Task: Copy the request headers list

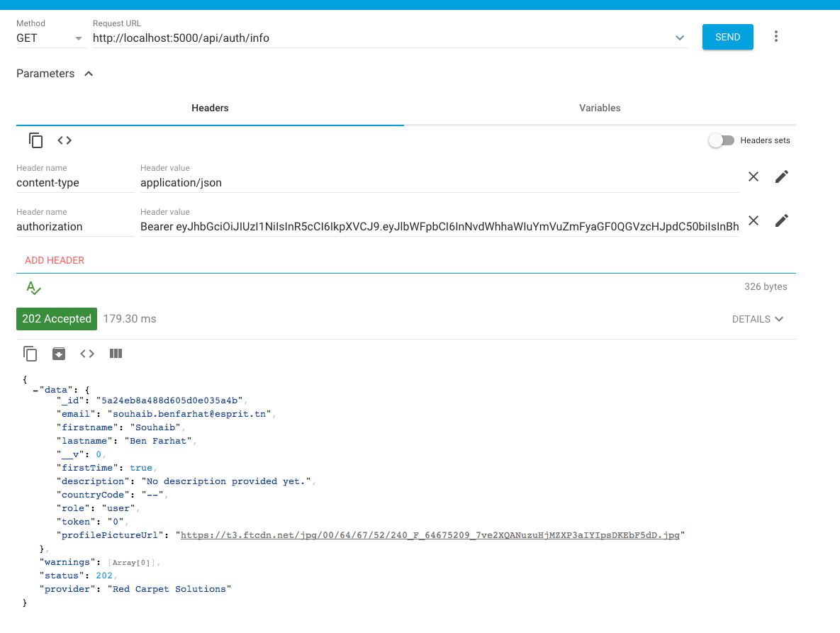Action: (x=35, y=140)
